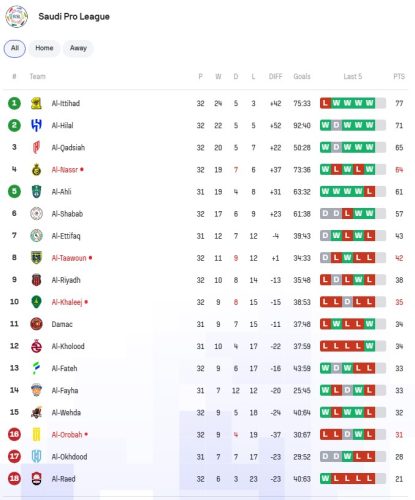Click the Al-Nassr club badge
This screenshot has width=415, height=500.
[36, 170]
